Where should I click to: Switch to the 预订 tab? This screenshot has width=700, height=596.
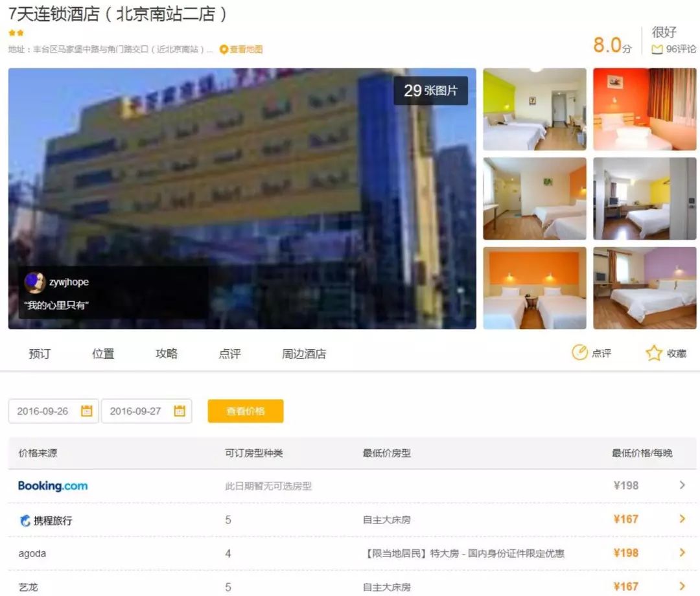[40, 354]
